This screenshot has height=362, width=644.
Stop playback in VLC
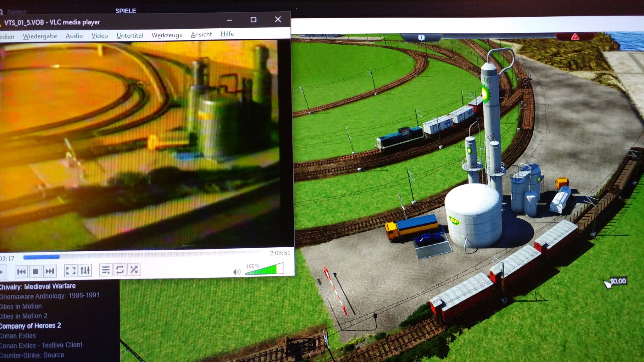[x=36, y=271]
